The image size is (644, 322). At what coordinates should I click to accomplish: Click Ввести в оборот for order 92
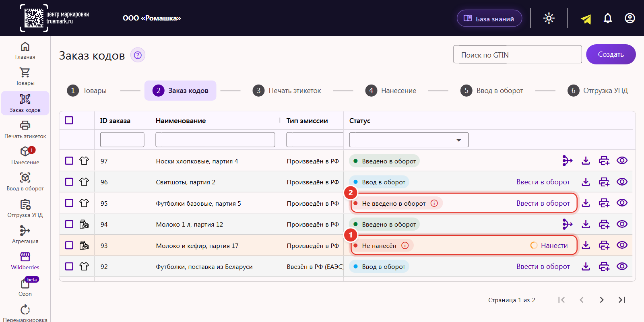coord(543,266)
